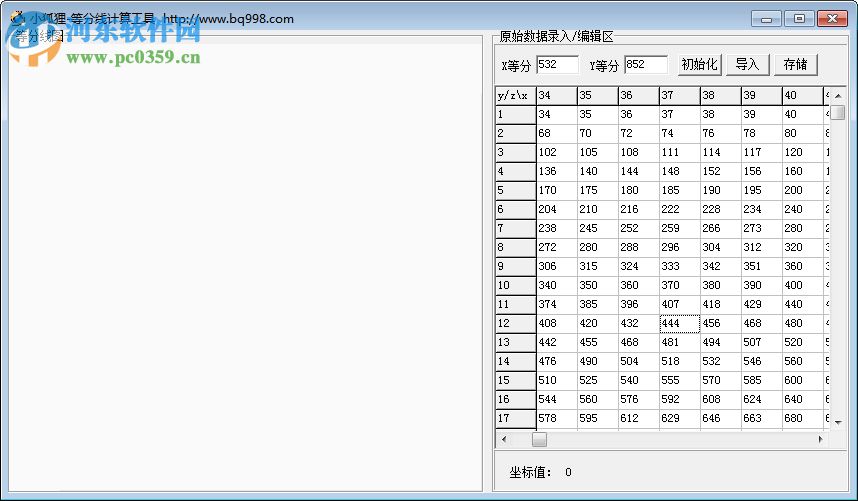Select cell with value 216

tap(639, 209)
